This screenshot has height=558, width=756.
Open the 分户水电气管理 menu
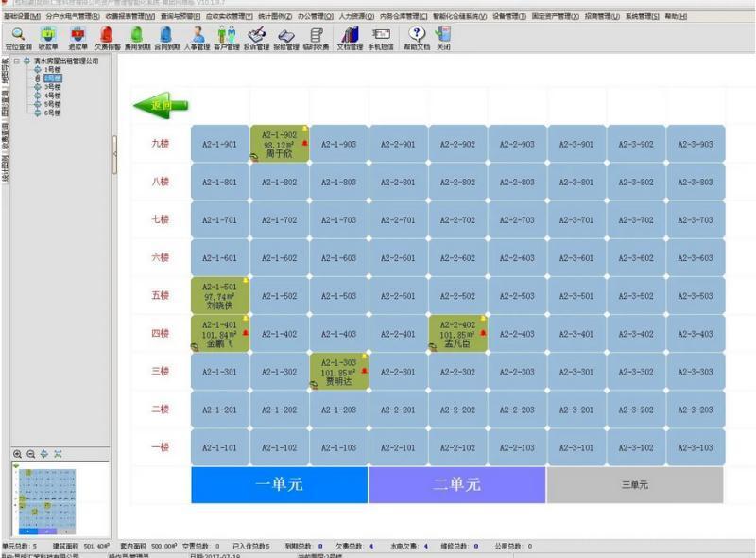tap(73, 16)
